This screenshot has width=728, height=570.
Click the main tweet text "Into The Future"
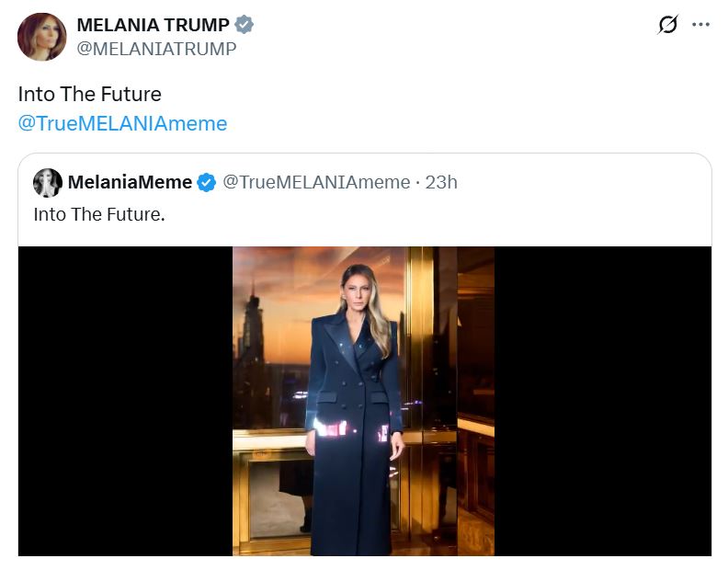pos(89,94)
